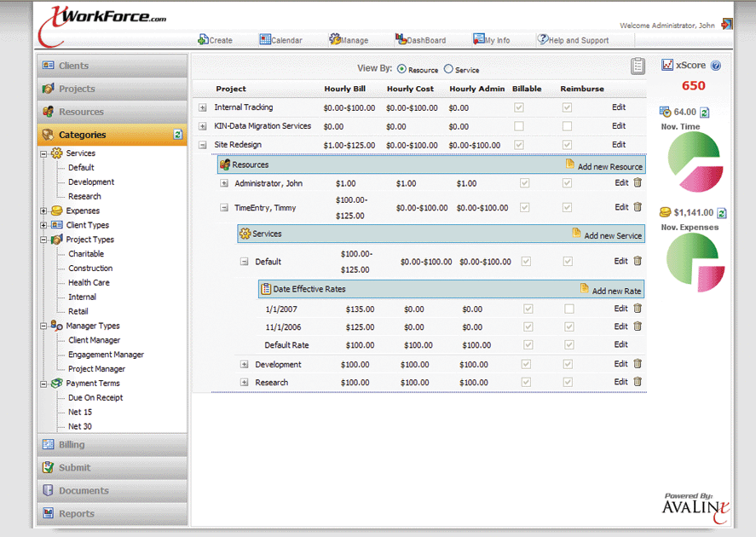This screenshot has width=756, height=537.
Task: Collapse the Site Redesign project row
Action: pos(203,145)
